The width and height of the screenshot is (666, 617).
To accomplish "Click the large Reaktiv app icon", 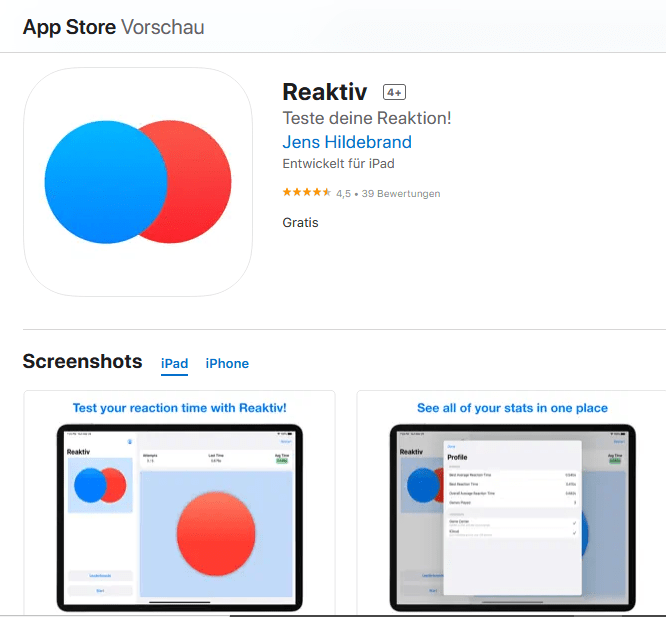I will pyautogui.click(x=138, y=182).
